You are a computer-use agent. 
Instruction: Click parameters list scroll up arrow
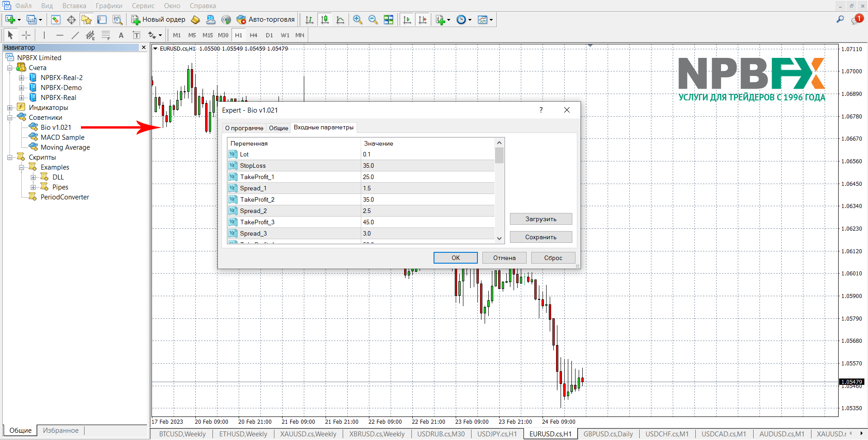[499, 143]
